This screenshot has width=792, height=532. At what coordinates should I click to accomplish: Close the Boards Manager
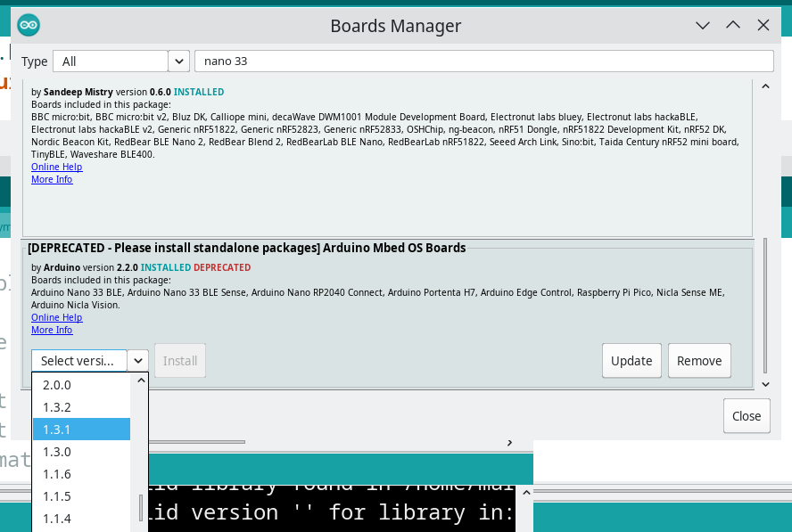coord(746,415)
